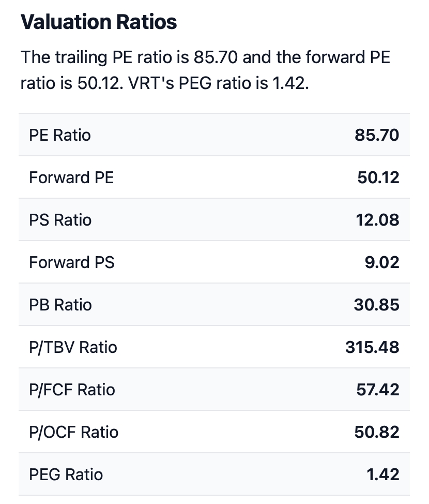The height and width of the screenshot is (504, 429).
Task: Click the Valuation Ratios heading
Action: pyautogui.click(x=99, y=22)
